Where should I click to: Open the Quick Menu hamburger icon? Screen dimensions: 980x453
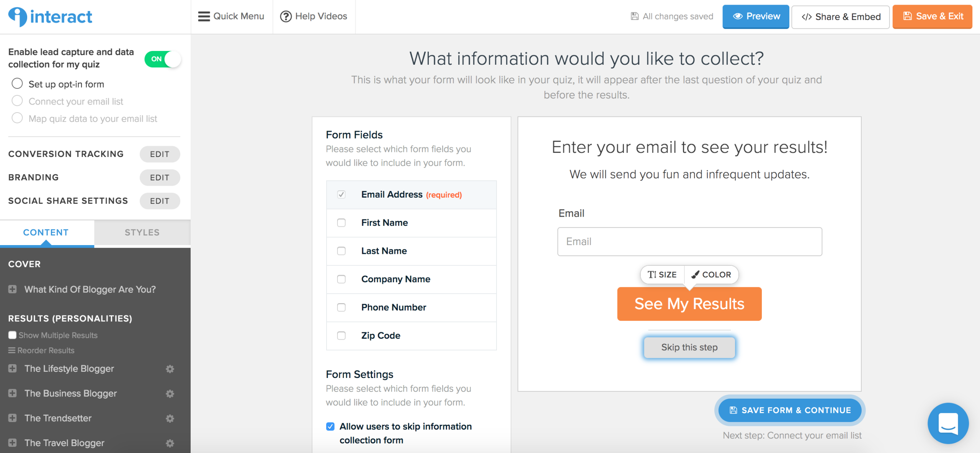(x=204, y=16)
